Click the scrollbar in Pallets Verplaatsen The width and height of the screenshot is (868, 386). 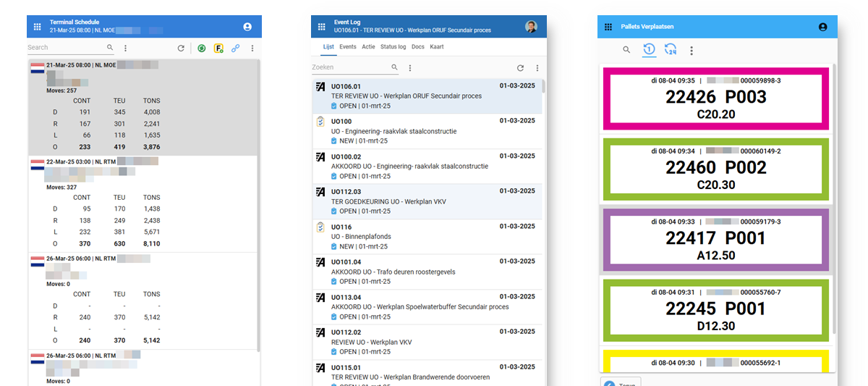pyautogui.click(x=834, y=199)
